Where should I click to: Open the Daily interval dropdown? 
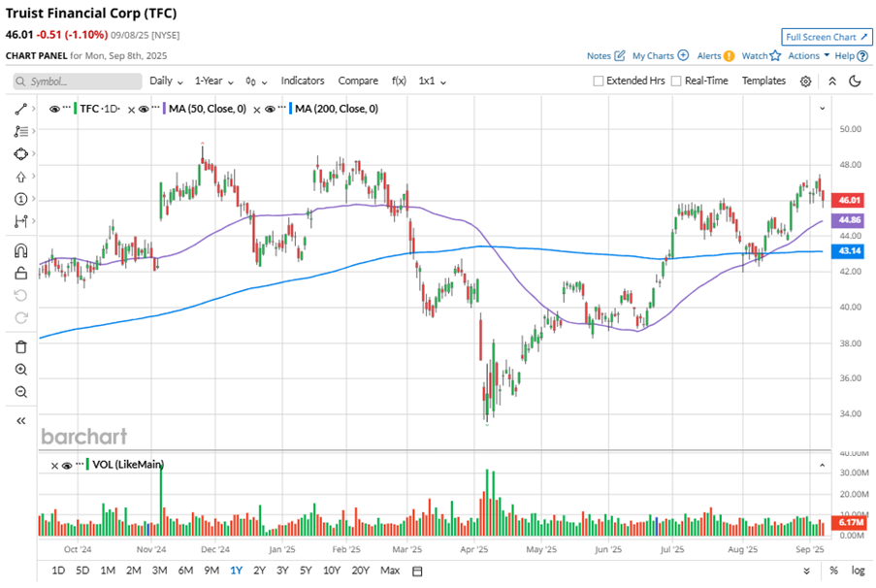pyautogui.click(x=166, y=82)
